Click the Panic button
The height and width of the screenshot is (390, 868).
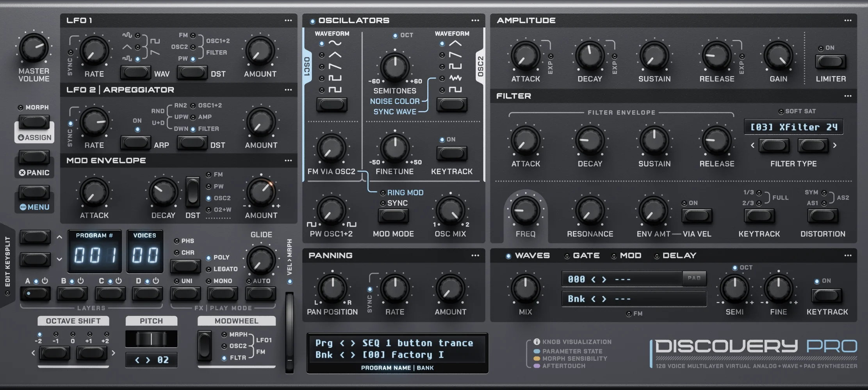tap(34, 158)
